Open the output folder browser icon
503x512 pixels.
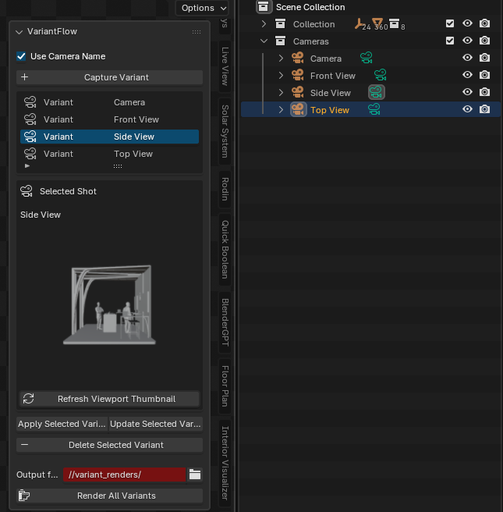coord(195,474)
